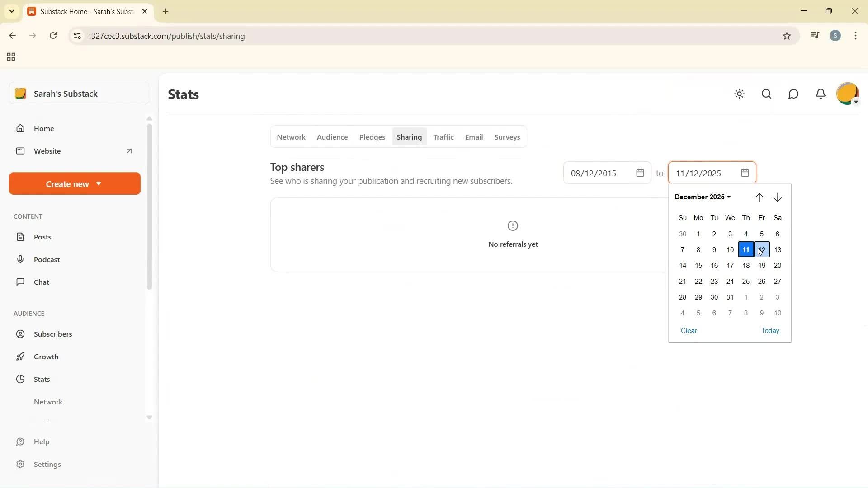This screenshot has height=488, width=868.
Task: Click calendar icon in start date field
Action: [x=640, y=173]
